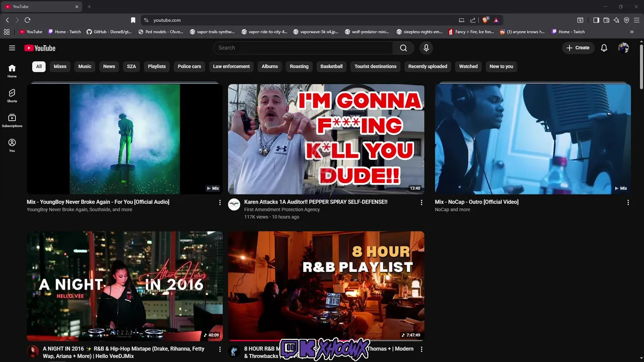Open the Fancy > Fire, Ice fonts bookmark
The image size is (644, 362).
coord(470,32)
